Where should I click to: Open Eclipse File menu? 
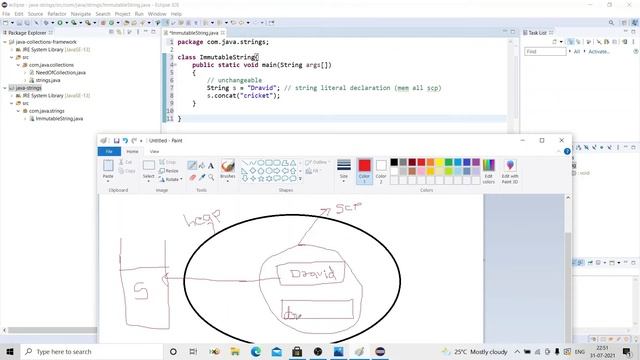click(x=6, y=14)
